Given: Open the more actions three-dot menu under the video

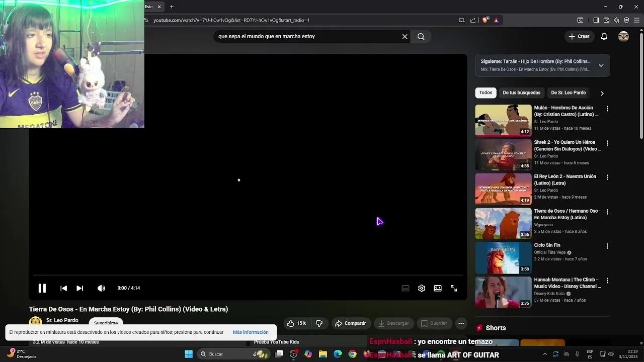Looking at the screenshot, I should click(x=461, y=323).
